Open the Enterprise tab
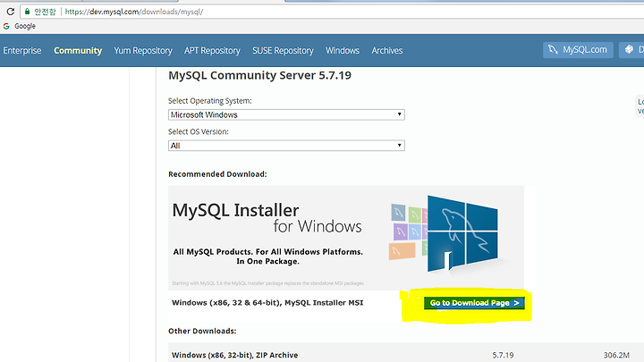 click(x=22, y=50)
